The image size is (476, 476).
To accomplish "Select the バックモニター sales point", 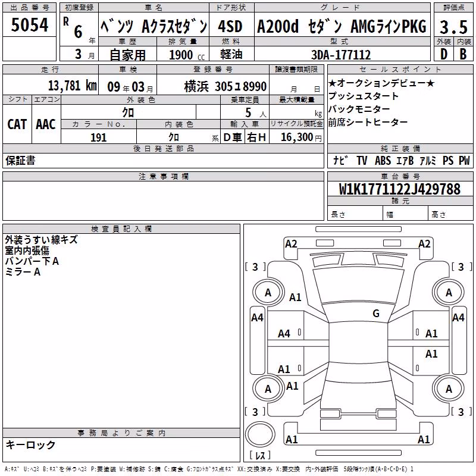I will pos(359,109).
